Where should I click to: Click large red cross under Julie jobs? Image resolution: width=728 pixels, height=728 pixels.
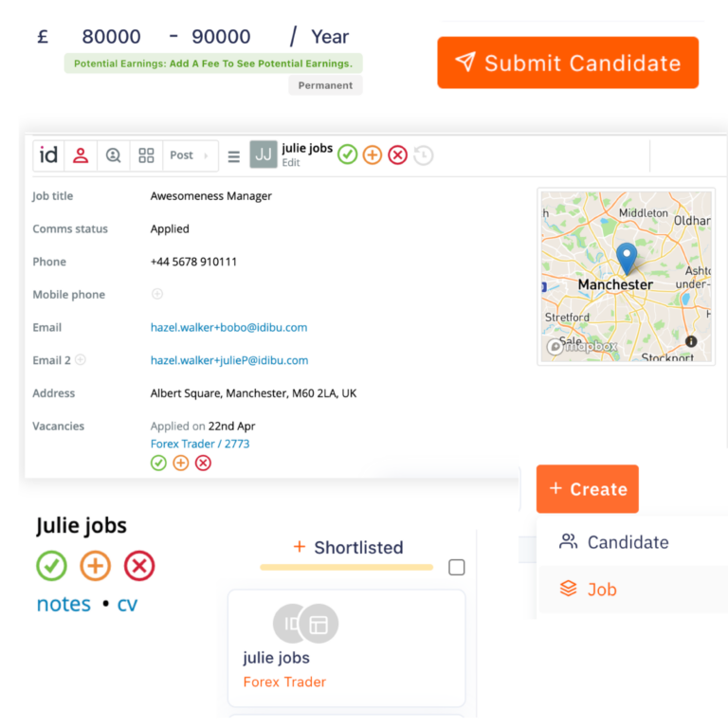coord(139,566)
